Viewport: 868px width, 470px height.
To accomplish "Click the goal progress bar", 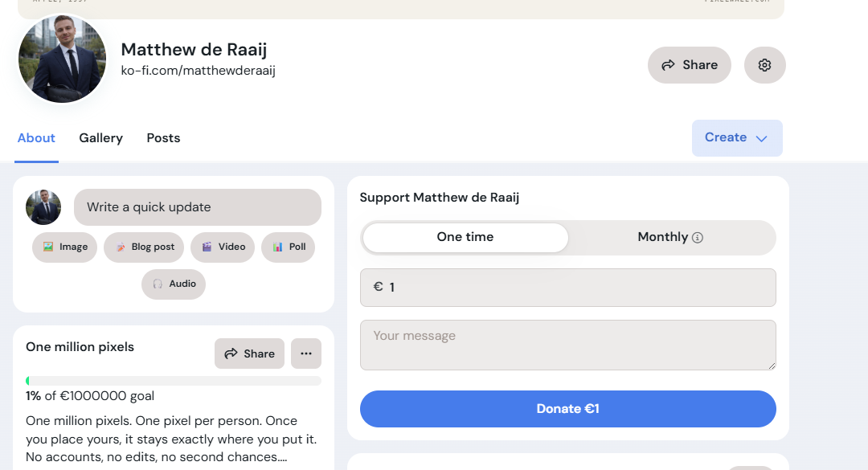I will (x=174, y=379).
